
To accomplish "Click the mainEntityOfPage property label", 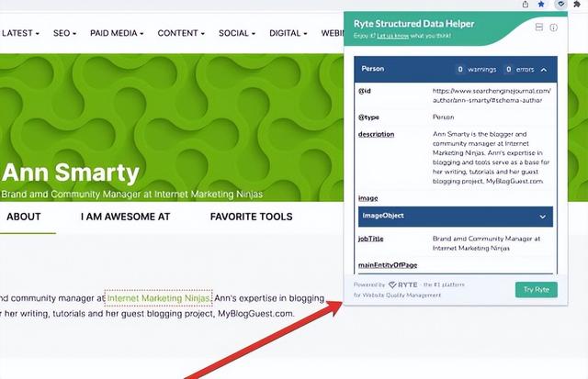I will 388,265.
